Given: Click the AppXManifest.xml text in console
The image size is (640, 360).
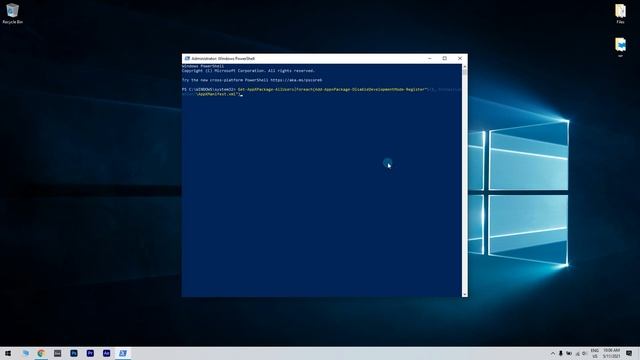Looking at the screenshot, I should click(x=218, y=94).
